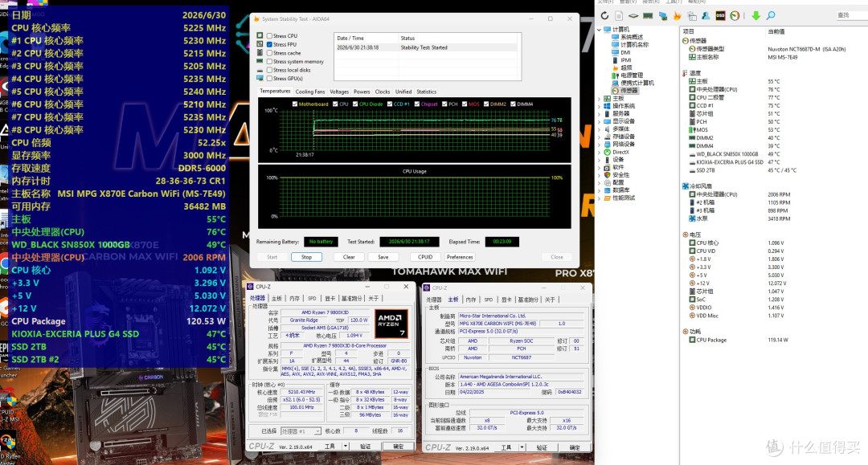Toggle the CCD #1 graph checkbox
The height and width of the screenshot is (465, 868).
click(x=390, y=104)
